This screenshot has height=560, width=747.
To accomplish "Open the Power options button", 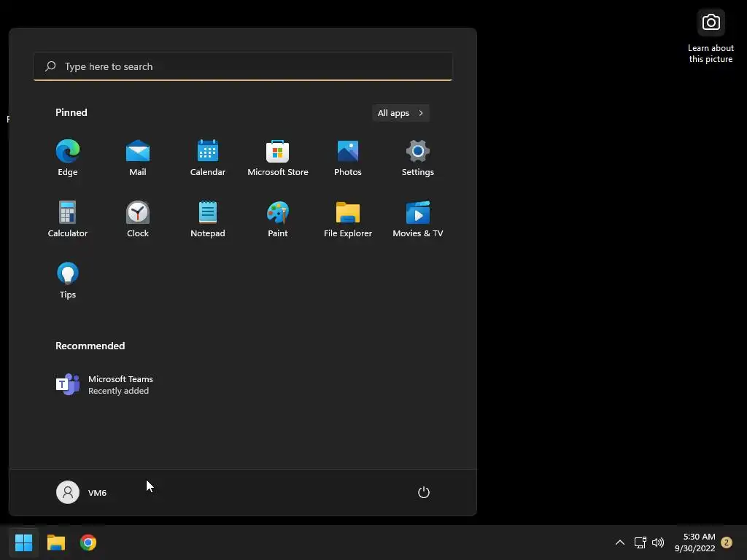I will [x=424, y=492].
